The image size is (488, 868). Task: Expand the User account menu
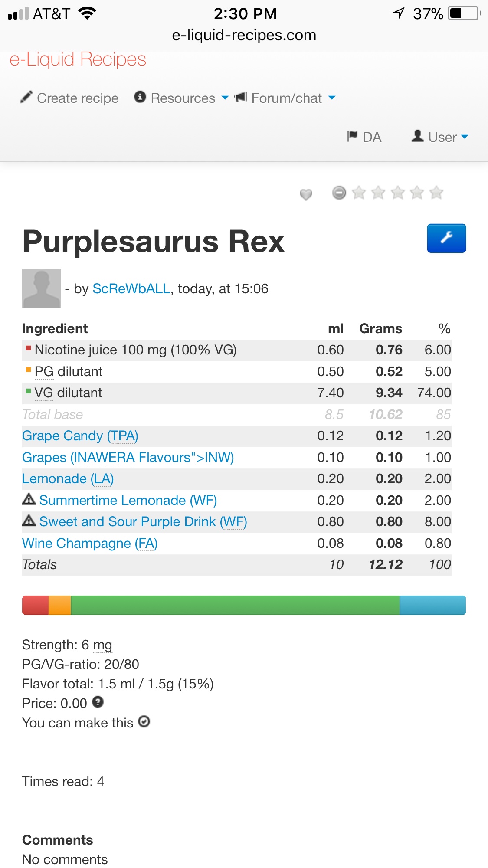440,137
